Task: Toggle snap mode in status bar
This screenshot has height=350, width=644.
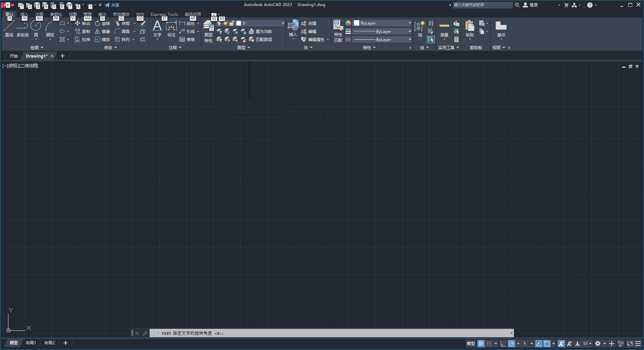Action: tap(489, 344)
